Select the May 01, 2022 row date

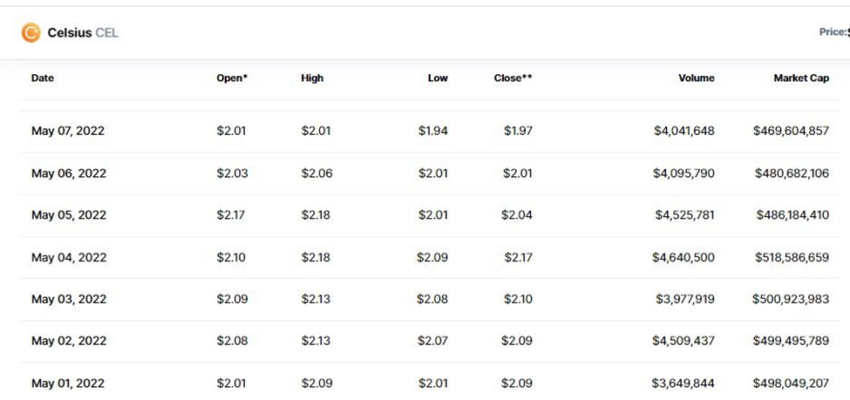tap(68, 383)
